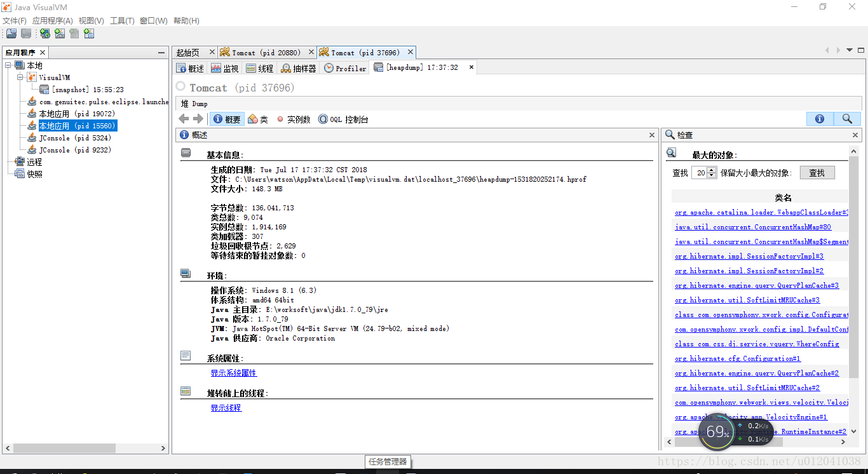Close the 检查 inspect section

(855, 135)
